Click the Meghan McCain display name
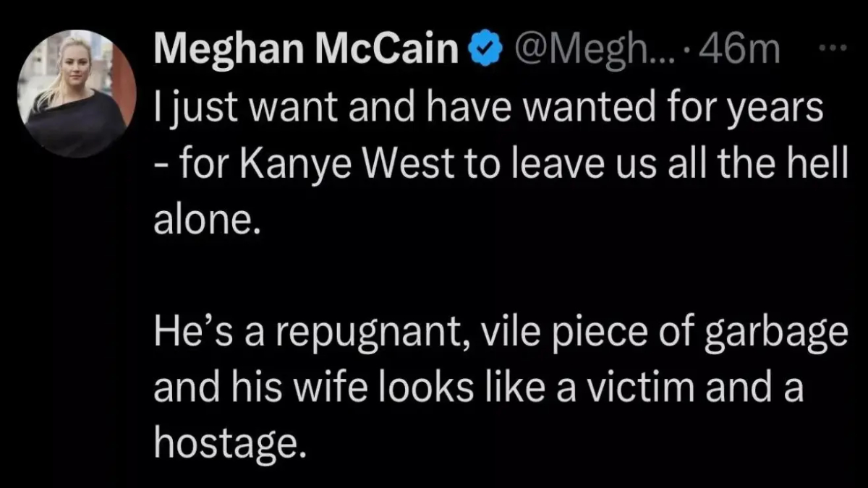Screen dimensions: 868x488 click(308, 49)
